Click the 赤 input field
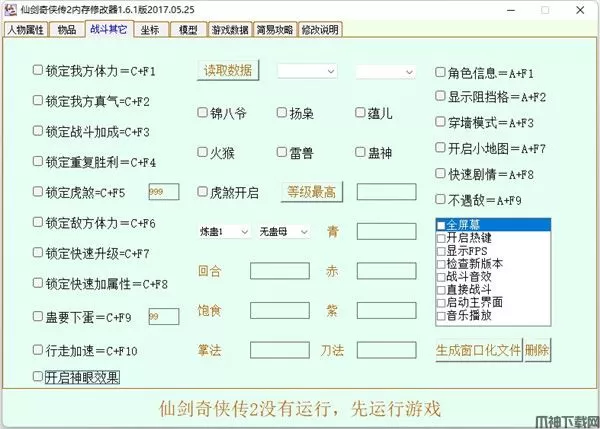Image resolution: width=600 pixels, height=429 pixels. click(x=386, y=271)
